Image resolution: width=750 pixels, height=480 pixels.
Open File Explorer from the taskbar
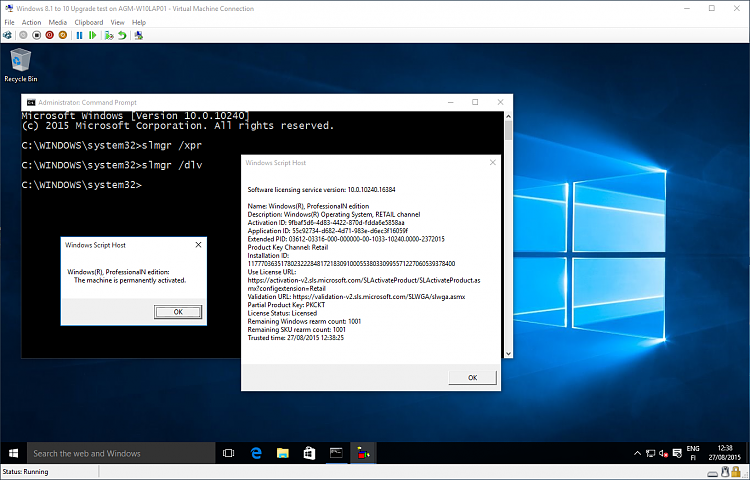click(x=283, y=453)
